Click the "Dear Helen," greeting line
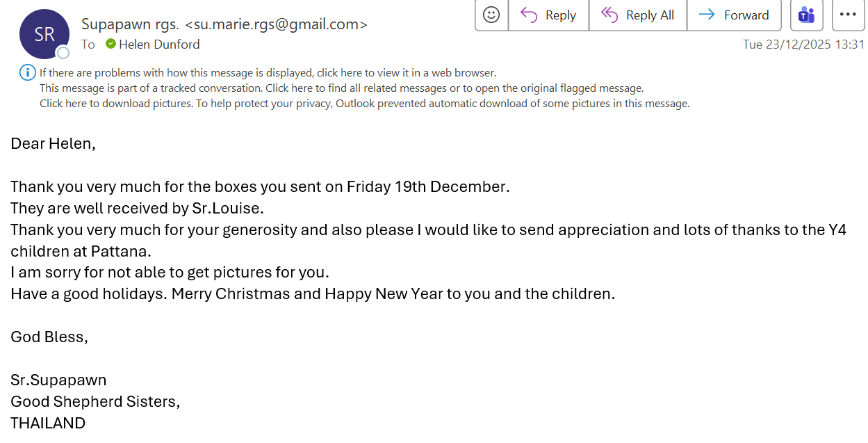The image size is (868, 443). point(53,144)
